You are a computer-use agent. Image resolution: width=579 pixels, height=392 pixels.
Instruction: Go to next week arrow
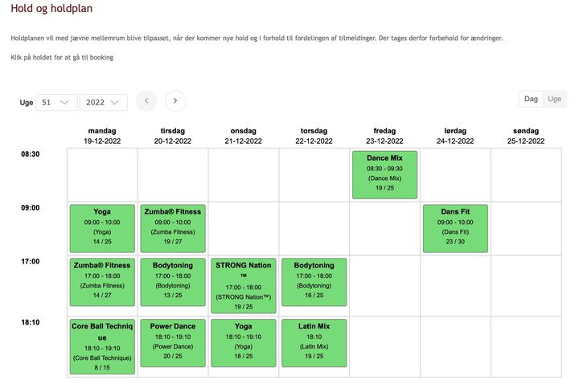tap(175, 101)
